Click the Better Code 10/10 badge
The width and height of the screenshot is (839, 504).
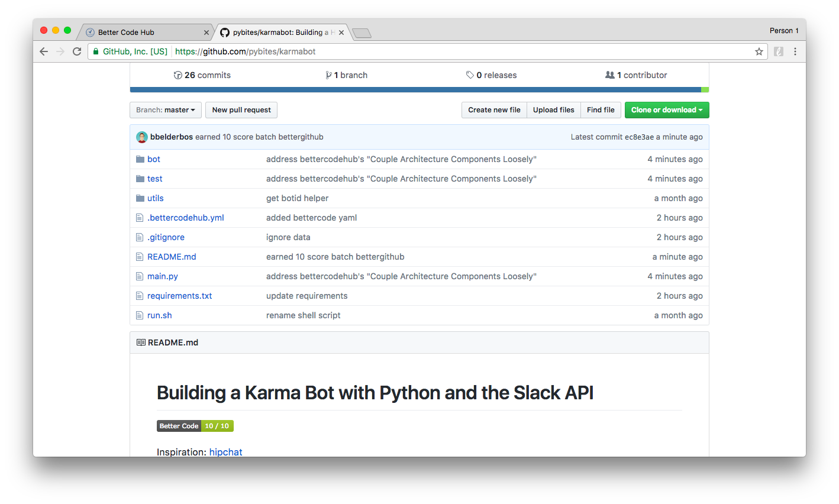click(x=195, y=426)
